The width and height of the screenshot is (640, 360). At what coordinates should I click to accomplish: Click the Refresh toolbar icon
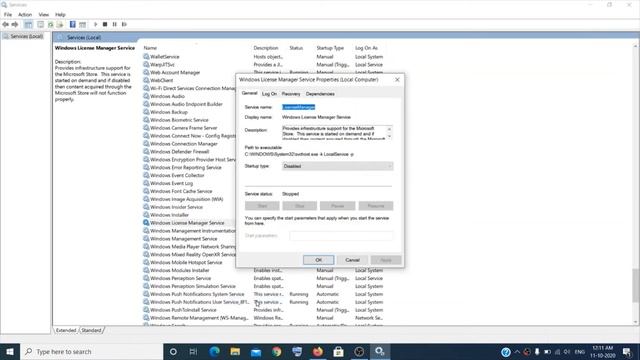point(50,24)
